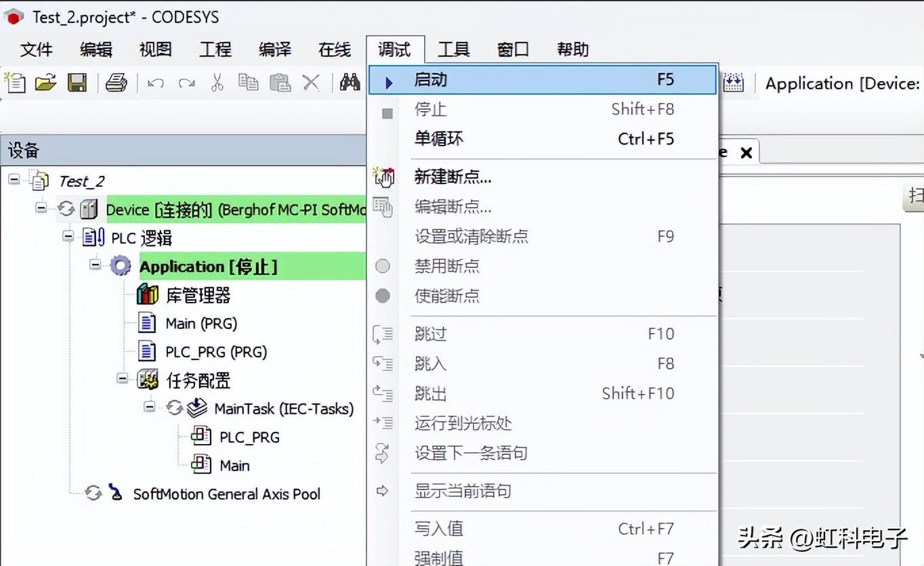Select the PLC_PRG call under MainTask
This screenshot has height=566, width=924.
pos(249,437)
